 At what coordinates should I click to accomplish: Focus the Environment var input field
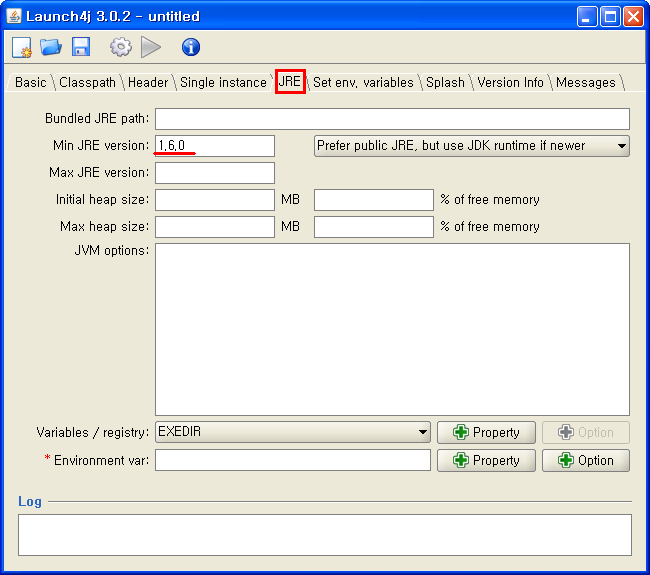(293, 460)
